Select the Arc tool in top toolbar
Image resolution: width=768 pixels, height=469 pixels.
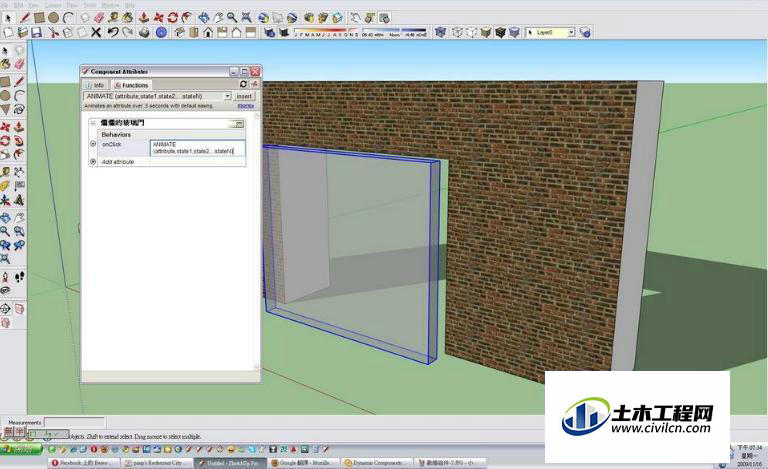pos(68,18)
